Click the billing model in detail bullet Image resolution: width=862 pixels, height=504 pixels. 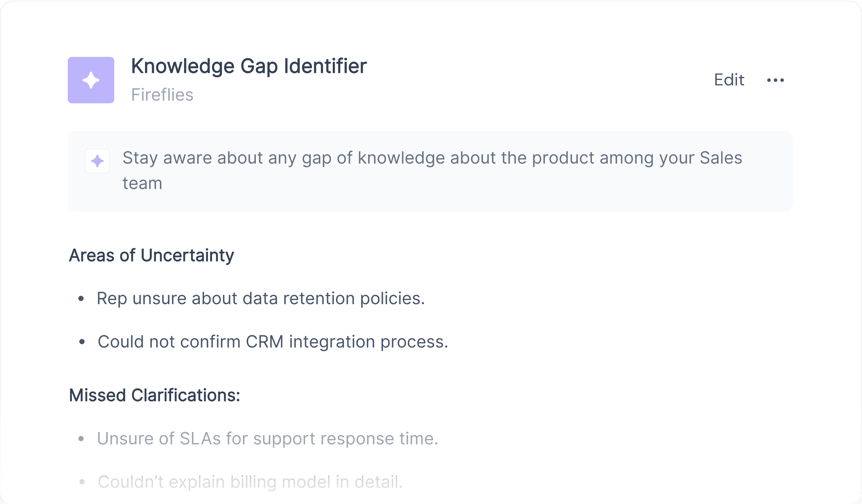coord(250,482)
